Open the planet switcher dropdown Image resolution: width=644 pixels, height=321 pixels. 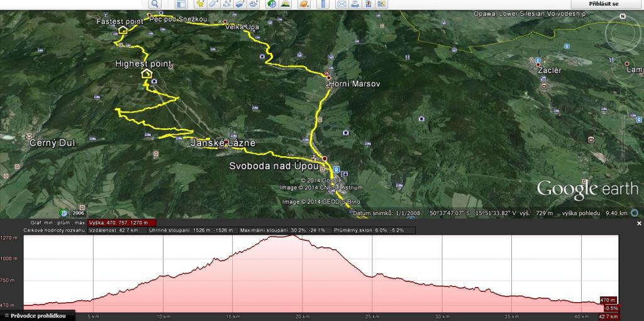(x=305, y=4)
